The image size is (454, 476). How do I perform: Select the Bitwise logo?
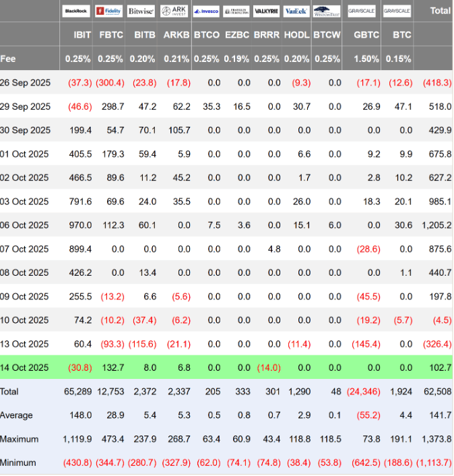pyautogui.click(x=141, y=11)
